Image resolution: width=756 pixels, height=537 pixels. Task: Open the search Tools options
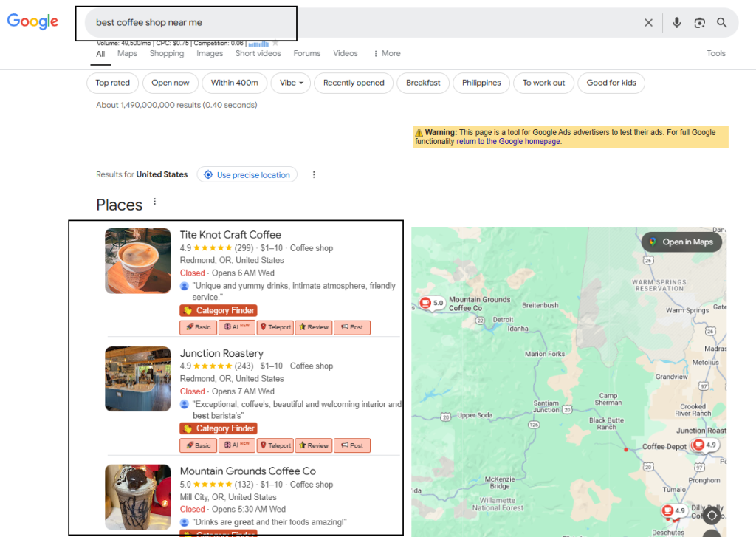[x=716, y=54]
